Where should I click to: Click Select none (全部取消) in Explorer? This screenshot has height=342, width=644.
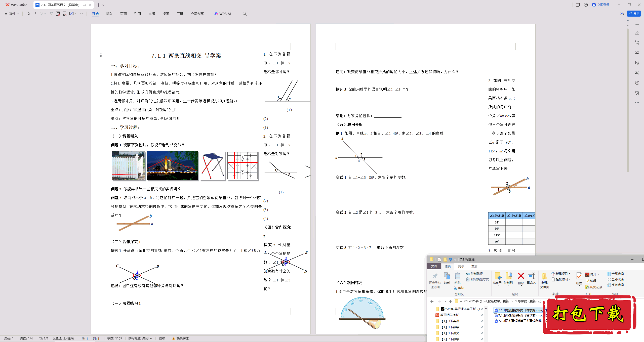[615, 279]
